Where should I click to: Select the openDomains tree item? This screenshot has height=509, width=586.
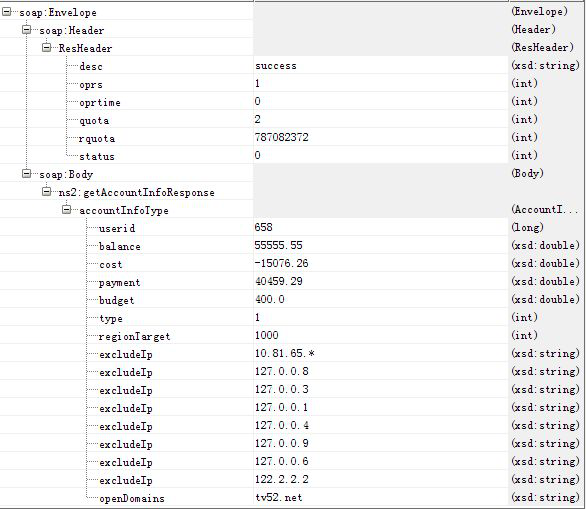[x=132, y=499]
